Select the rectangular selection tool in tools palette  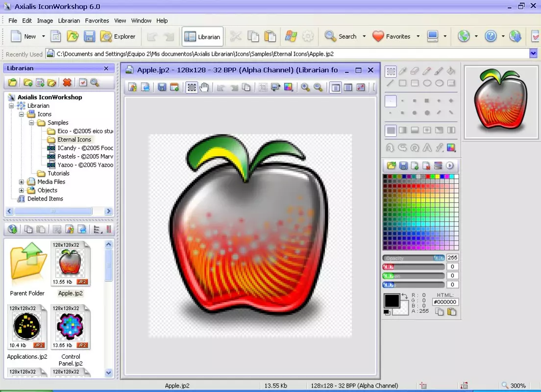click(391, 72)
